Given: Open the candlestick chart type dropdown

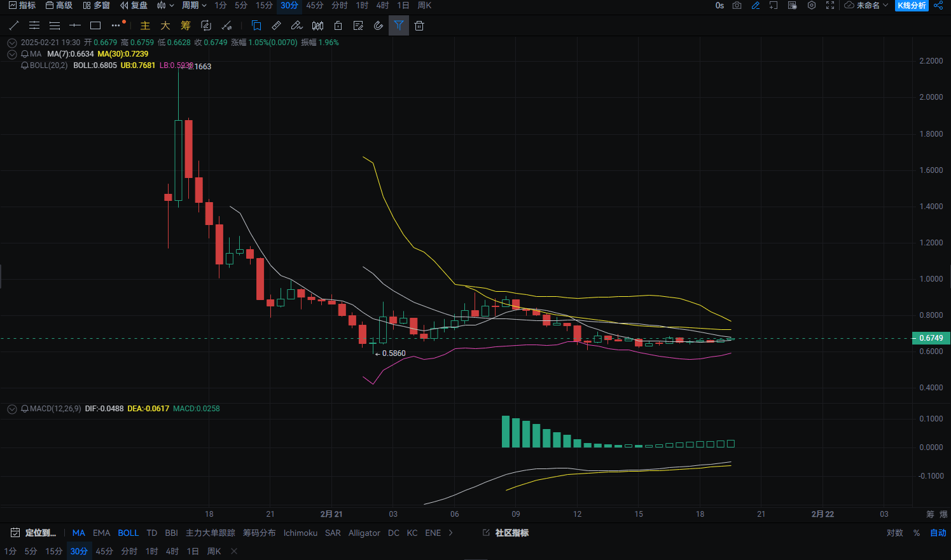Looking at the screenshot, I should click(165, 5).
